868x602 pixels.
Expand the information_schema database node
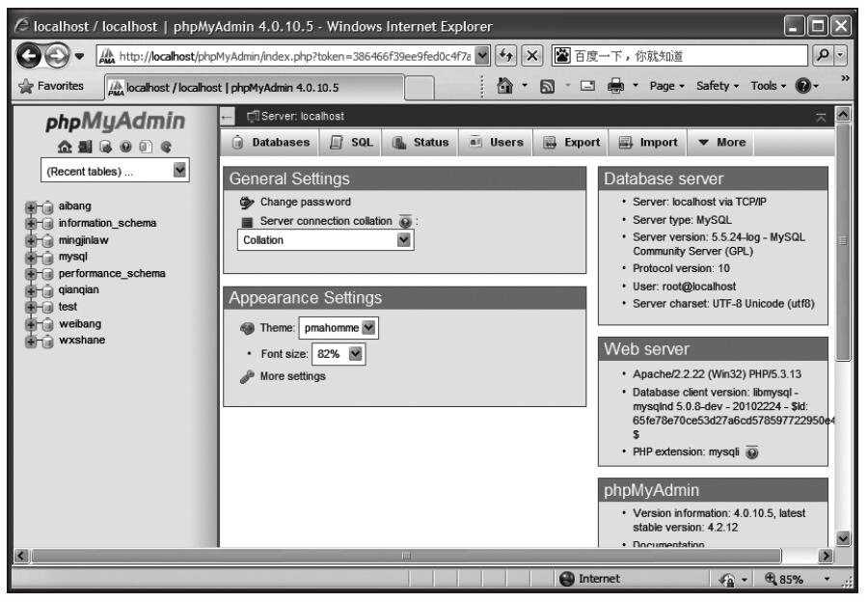coord(31,223)
